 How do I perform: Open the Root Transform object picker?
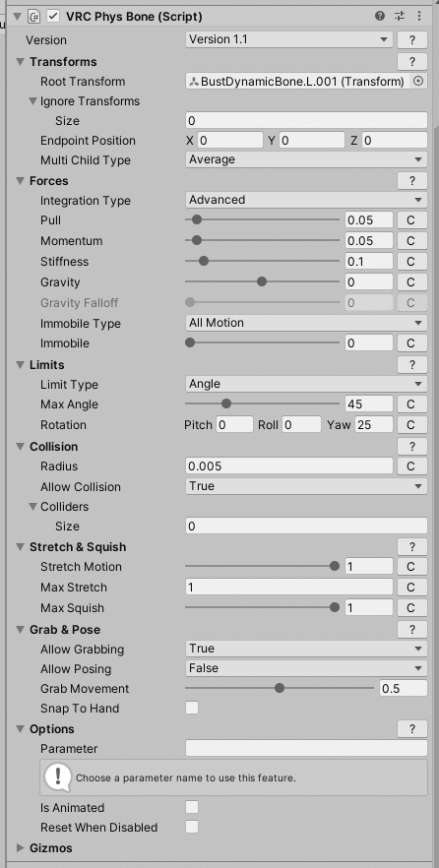(x=418, y=82)
